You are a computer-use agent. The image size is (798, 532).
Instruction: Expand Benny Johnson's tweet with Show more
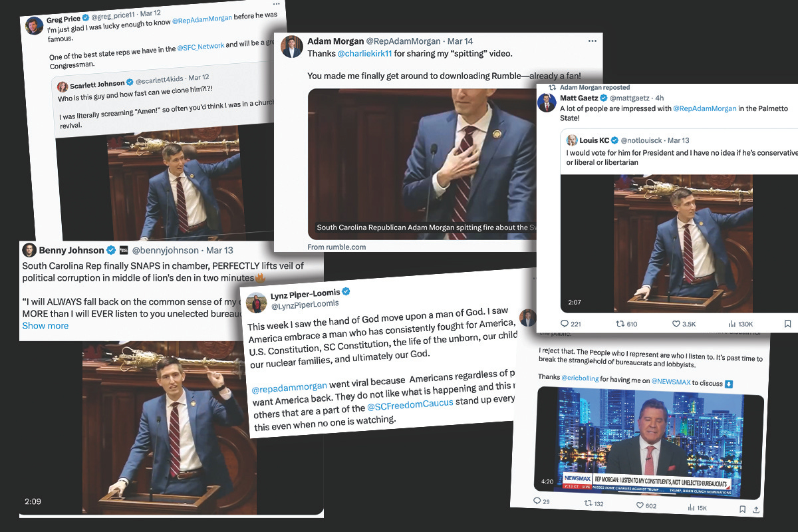tap(45, 325)
